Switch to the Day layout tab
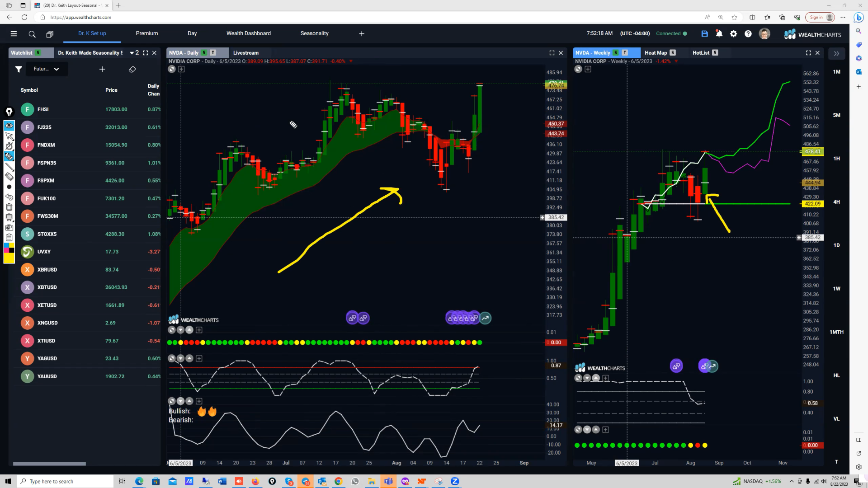868x488 pixels. [x=192, y=33]
